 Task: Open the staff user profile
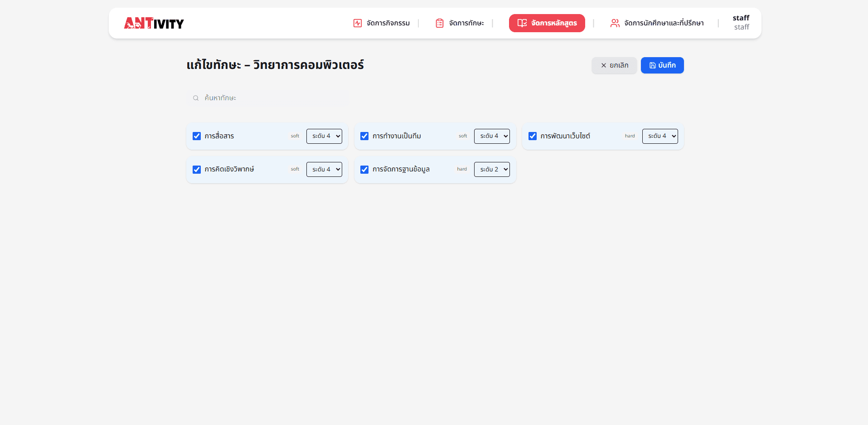[x=741, y=23]
